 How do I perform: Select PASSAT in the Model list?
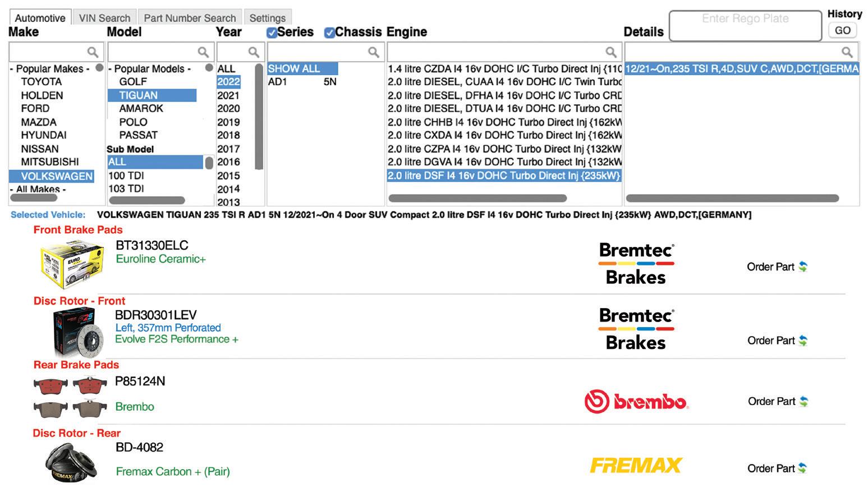pyautogui.click(x=139, y=135)
